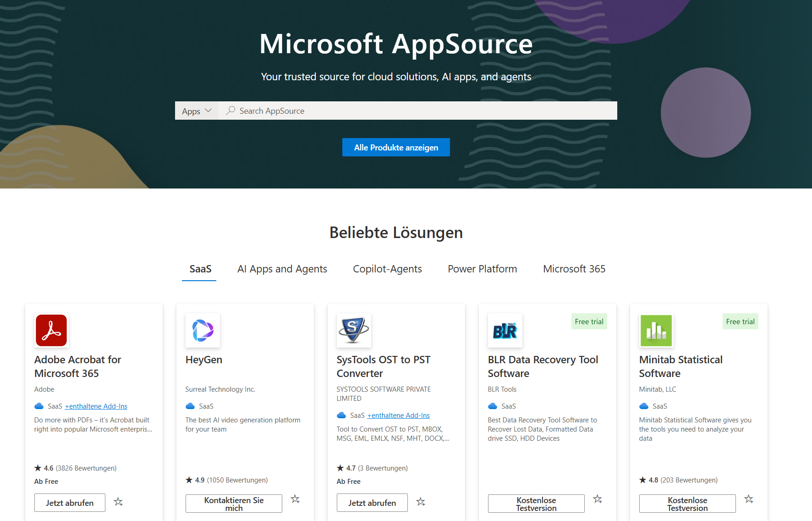The height and width of the screenshot is (521, 812).
Task: Click the Beliebte Lösungen heading
Action: [396, 233]
